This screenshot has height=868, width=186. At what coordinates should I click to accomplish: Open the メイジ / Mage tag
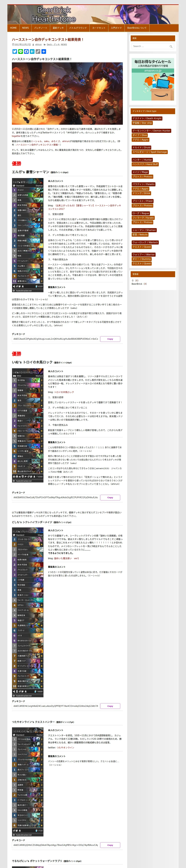coord(140,172)
